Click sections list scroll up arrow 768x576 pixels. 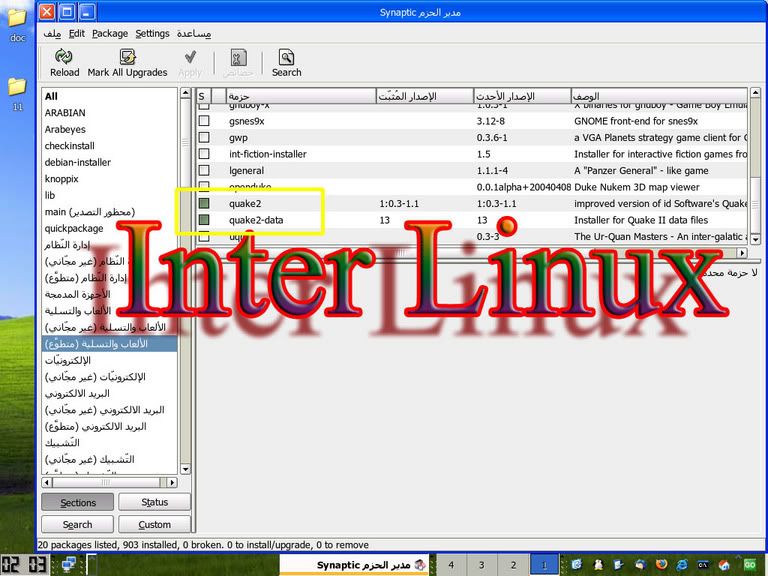(x=185, y=93)
